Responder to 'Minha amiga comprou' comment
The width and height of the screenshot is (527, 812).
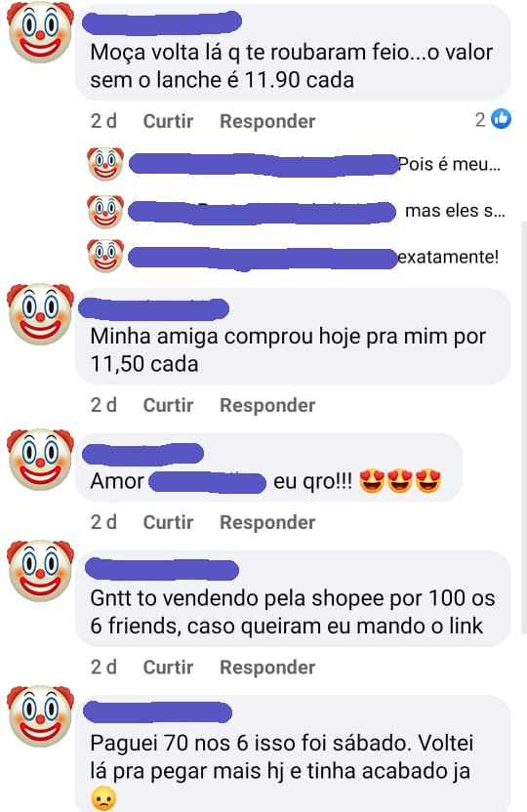pos(267,405)
